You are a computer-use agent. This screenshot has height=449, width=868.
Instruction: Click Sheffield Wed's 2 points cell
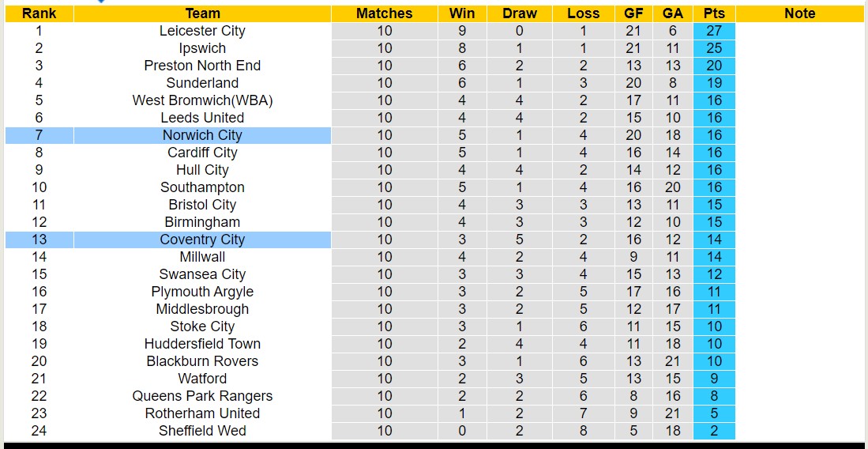click(x=714, y=431)
